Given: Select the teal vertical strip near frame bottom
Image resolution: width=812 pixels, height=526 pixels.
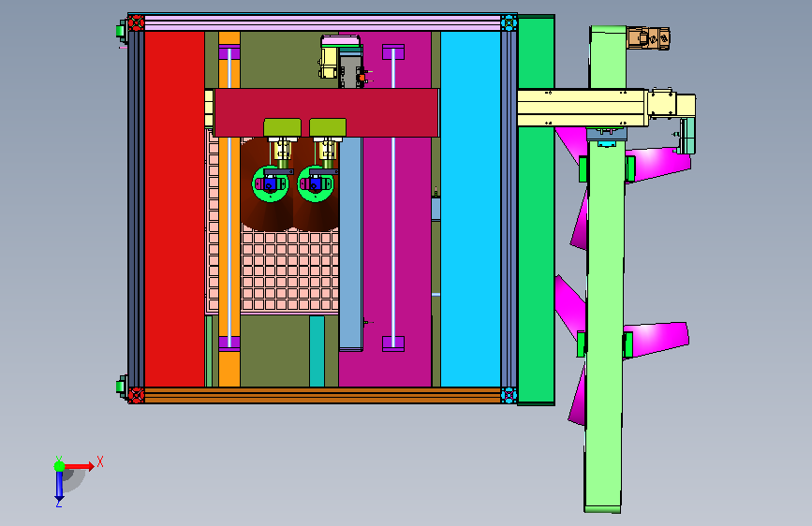Looking at the screenshot, I should point(317,351).
